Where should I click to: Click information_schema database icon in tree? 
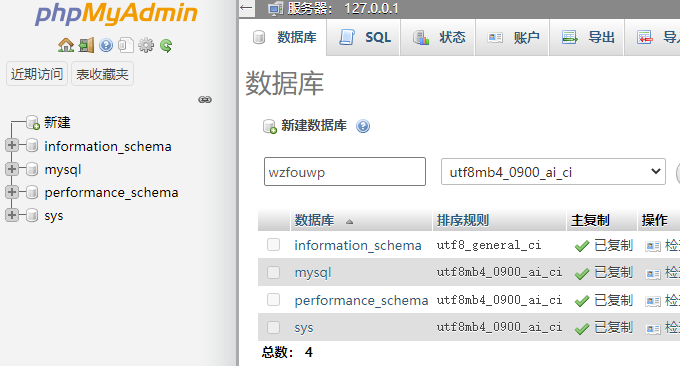[x=32, y=146]
